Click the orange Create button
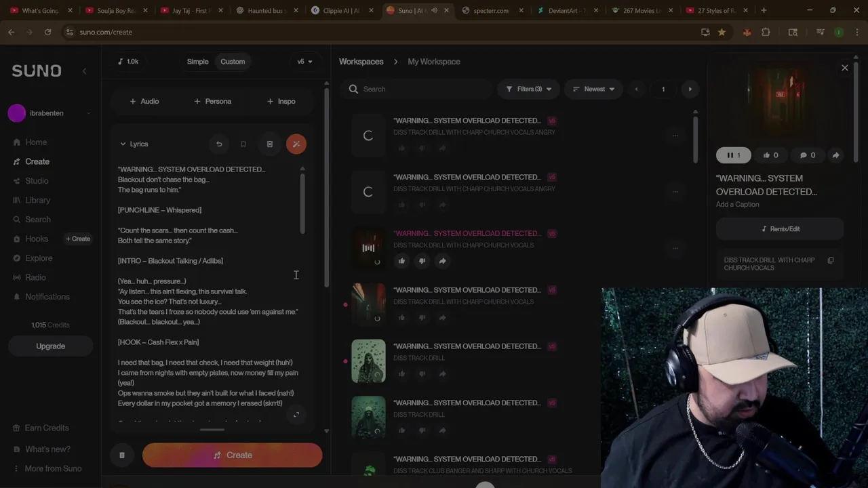 click(x=232, y=455)
